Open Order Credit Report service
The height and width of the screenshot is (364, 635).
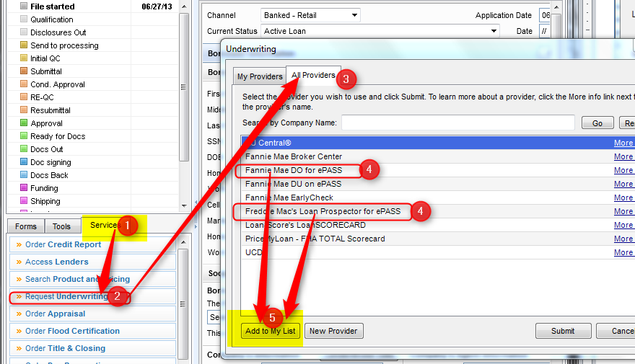[93, 244]
